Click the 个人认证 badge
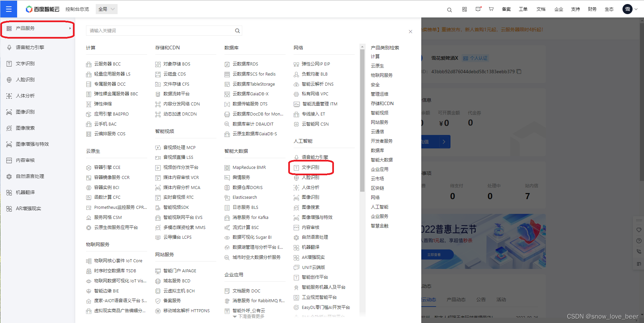This screenshot has height=323, width=644. coord(475,58)
